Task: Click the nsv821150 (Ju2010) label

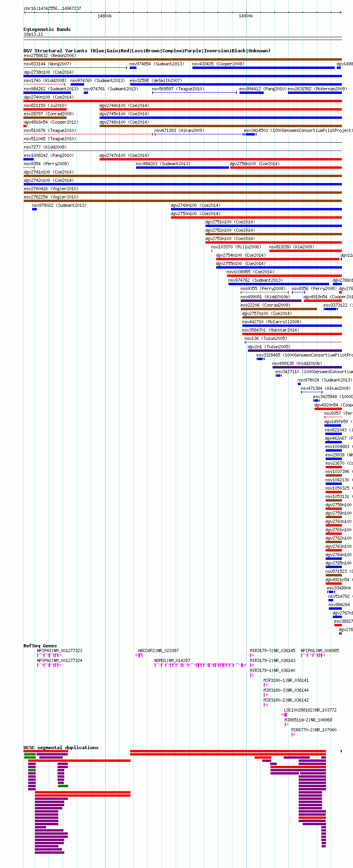Action: pos(45,105)
